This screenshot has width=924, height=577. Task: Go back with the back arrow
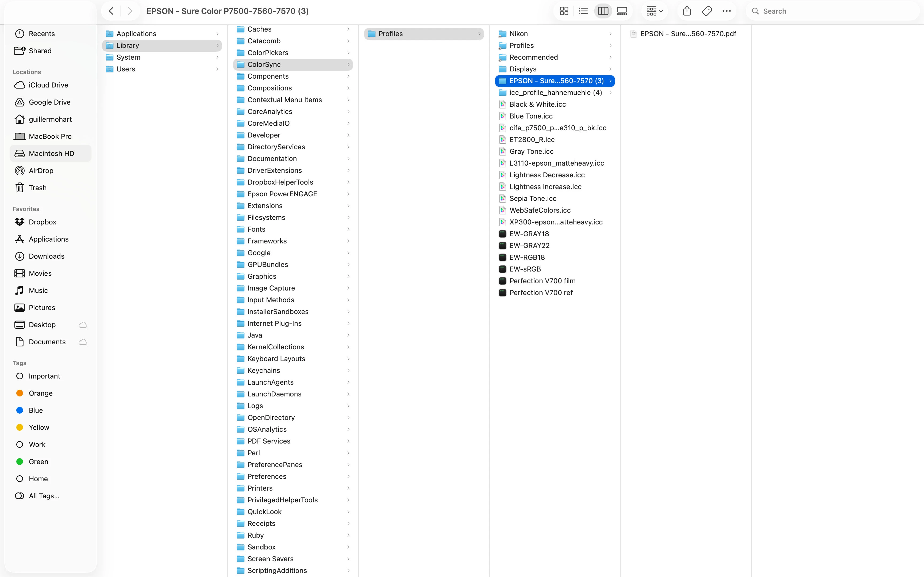[x=111, y=11]
